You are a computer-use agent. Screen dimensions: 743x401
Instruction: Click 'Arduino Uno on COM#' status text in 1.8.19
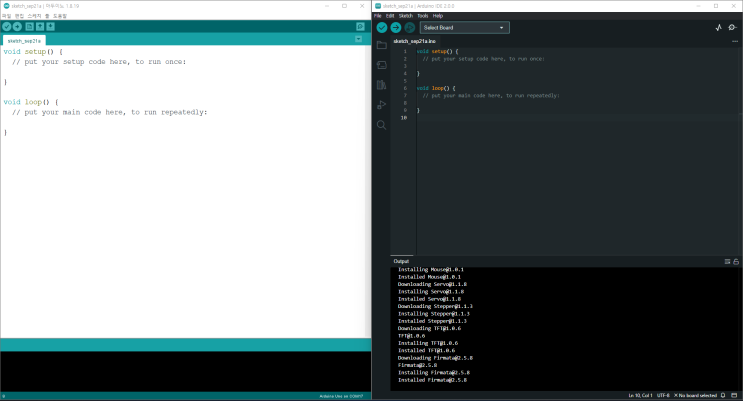341,396
